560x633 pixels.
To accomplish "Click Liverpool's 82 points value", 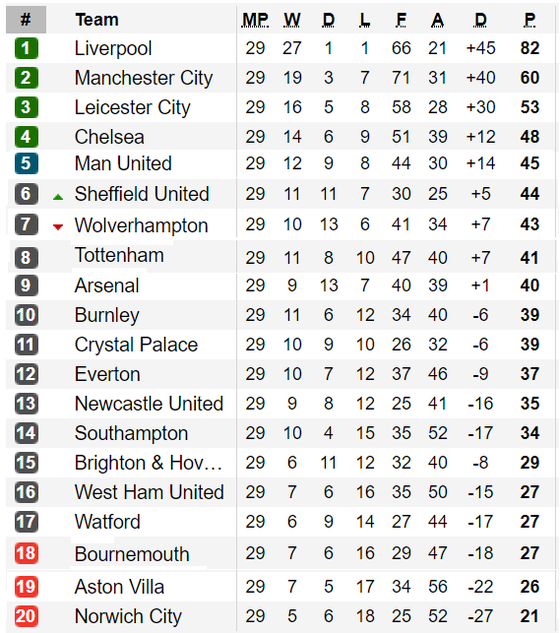I will (530, 48).
